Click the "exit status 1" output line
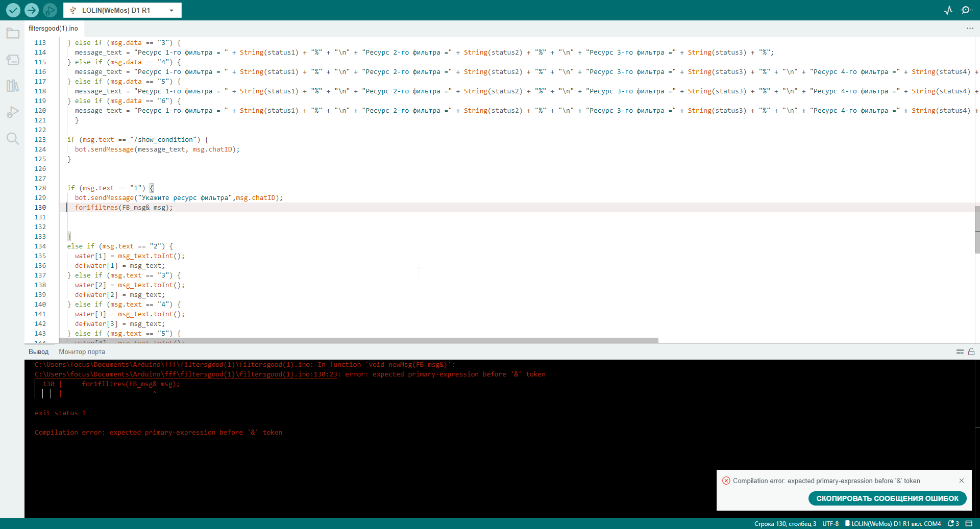The width and height of the screenshot is (980, 529). coord(60,413)
